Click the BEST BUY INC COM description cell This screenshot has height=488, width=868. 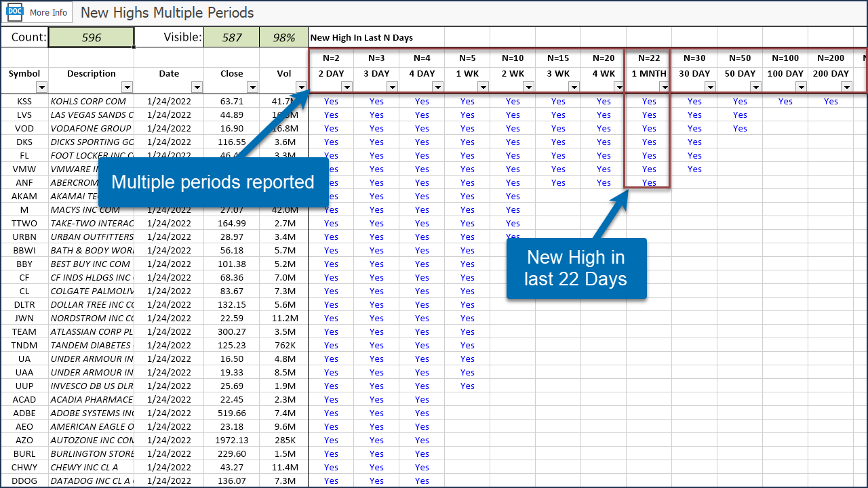[x=91, y=264]
